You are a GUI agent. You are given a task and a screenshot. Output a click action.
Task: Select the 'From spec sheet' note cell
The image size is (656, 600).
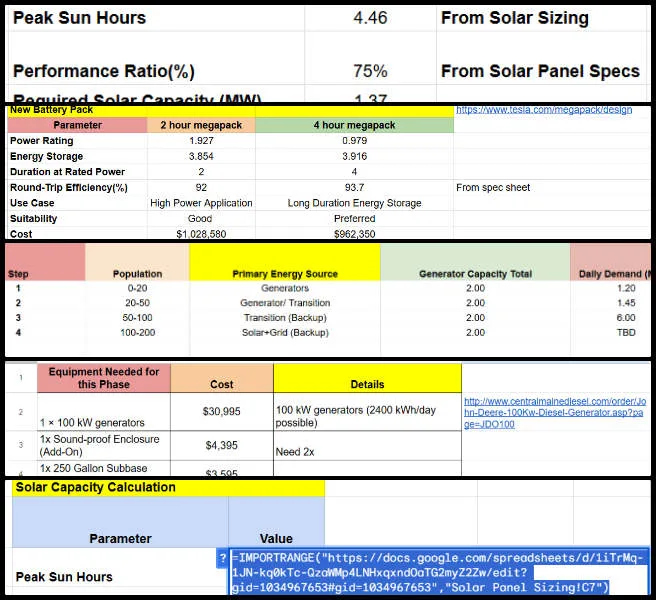click(x=551, y=187)
